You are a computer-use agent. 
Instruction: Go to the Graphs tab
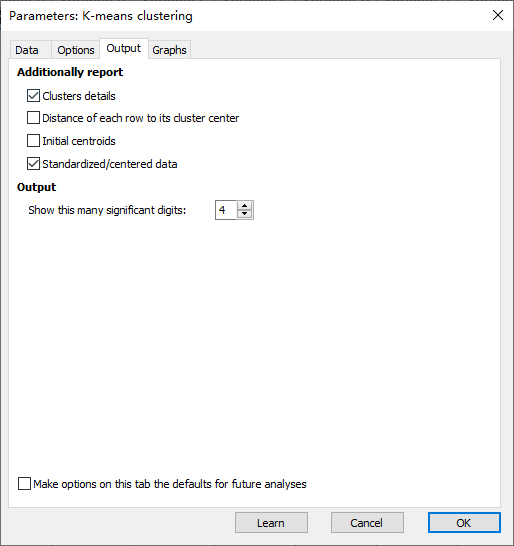tap(169, 50)
